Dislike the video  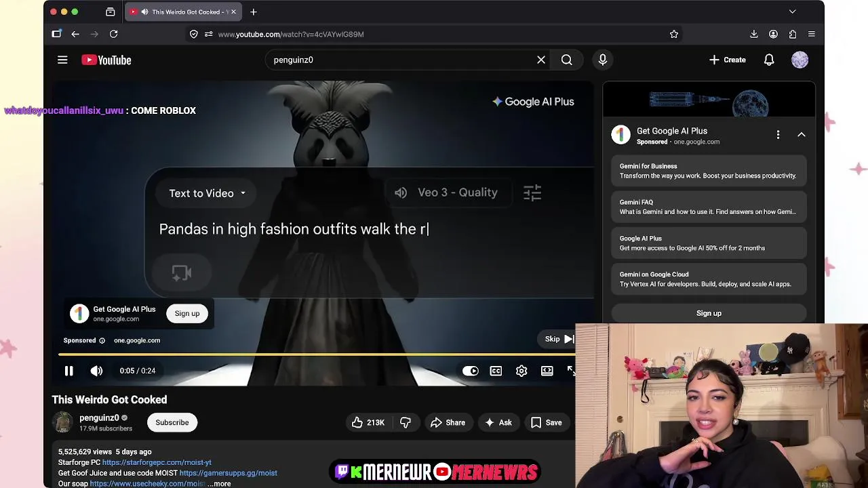(x=406, y=422)
